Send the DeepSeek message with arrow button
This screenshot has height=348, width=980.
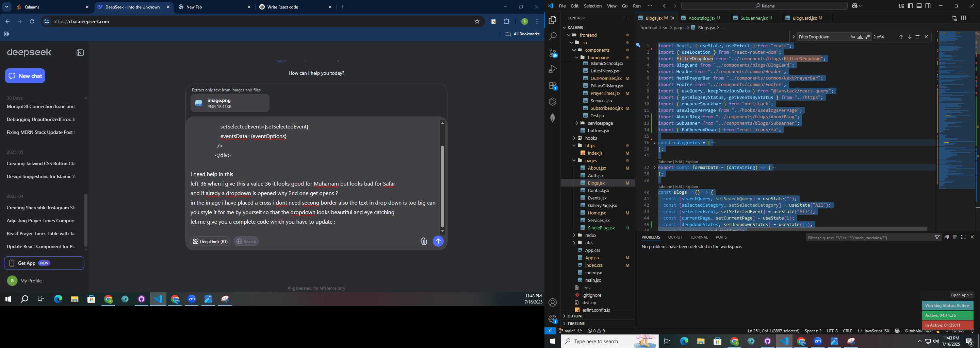click(x=438, y=241)
